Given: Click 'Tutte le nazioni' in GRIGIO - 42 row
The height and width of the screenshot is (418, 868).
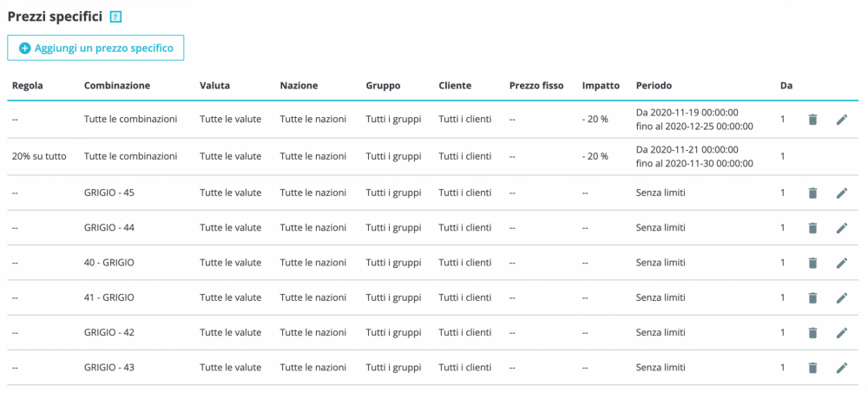Looking at the screenshot, I should coord(313,333).
